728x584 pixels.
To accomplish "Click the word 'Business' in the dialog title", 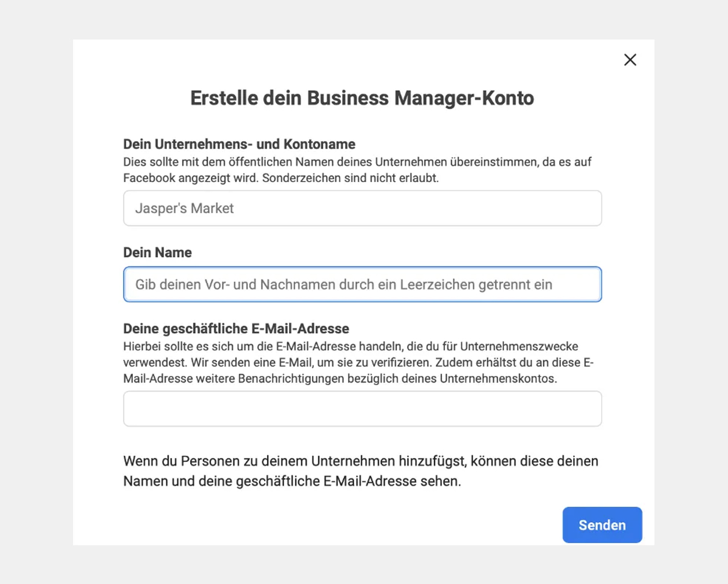I will [x=348, y=98].
